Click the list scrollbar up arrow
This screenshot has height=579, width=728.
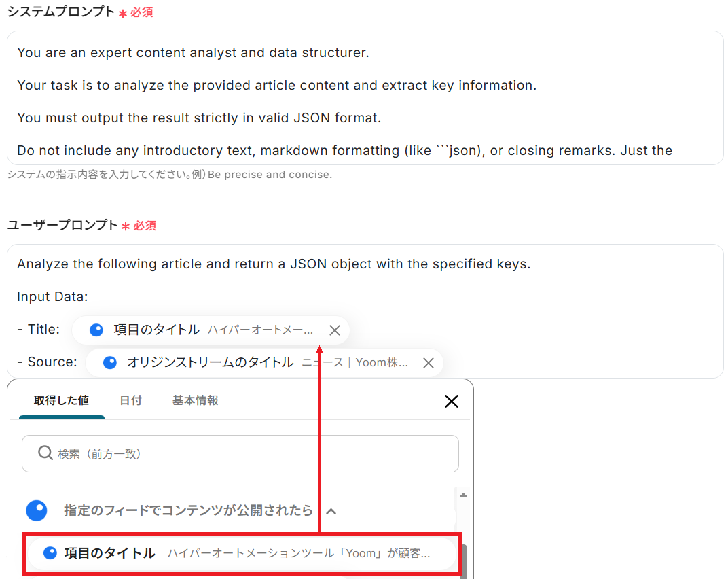[x=463, y=495]
